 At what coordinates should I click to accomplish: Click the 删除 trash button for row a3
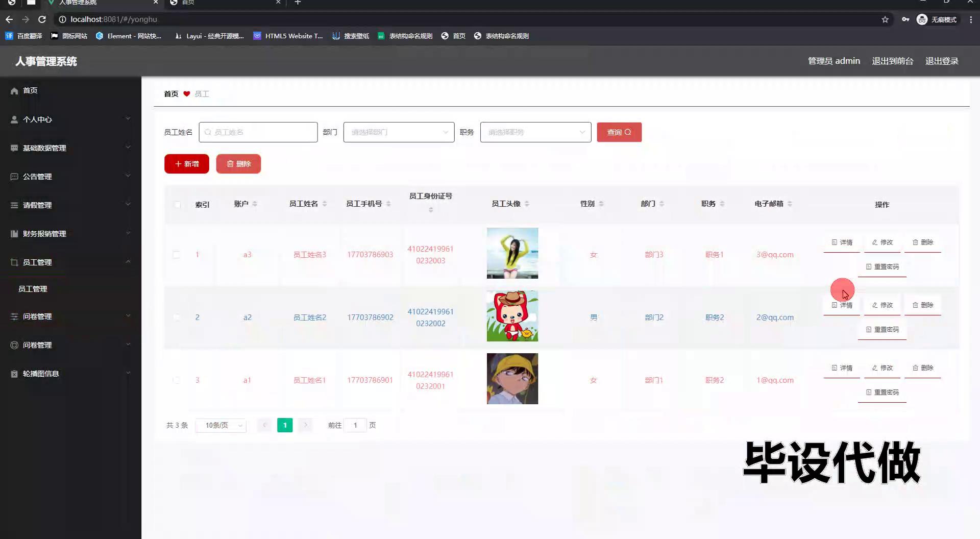click(x=922, y=242)
